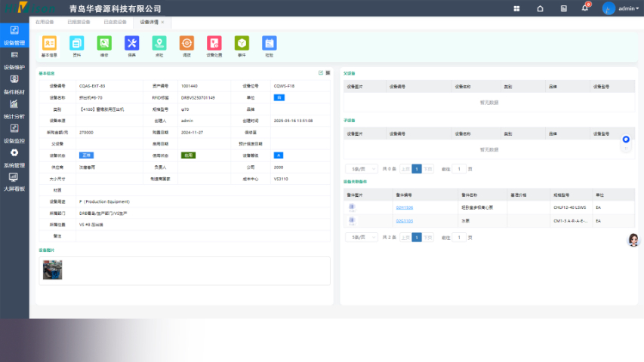Select the 保养 wrench maintenance icon

[131, 44]
